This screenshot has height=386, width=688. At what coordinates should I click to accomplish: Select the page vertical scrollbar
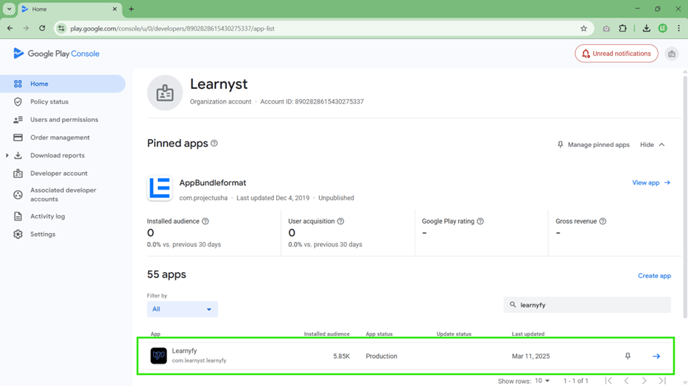coord(685,197)
